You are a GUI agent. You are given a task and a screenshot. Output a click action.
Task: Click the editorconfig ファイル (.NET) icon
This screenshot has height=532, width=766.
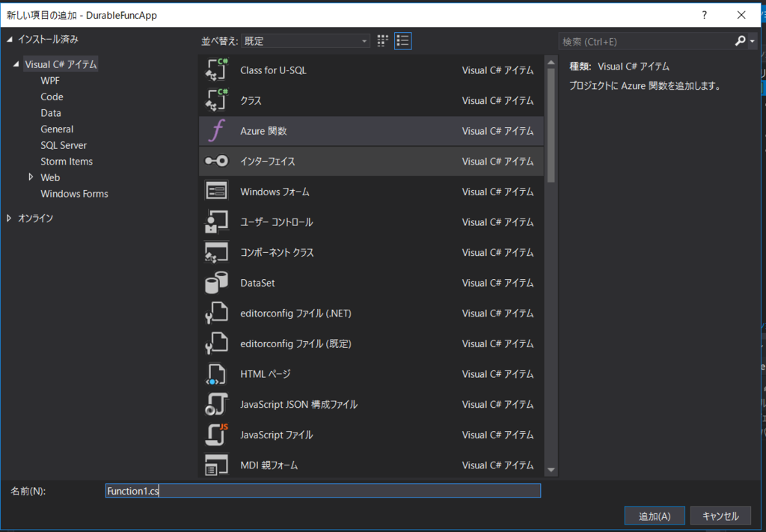[x=216, y=314]
